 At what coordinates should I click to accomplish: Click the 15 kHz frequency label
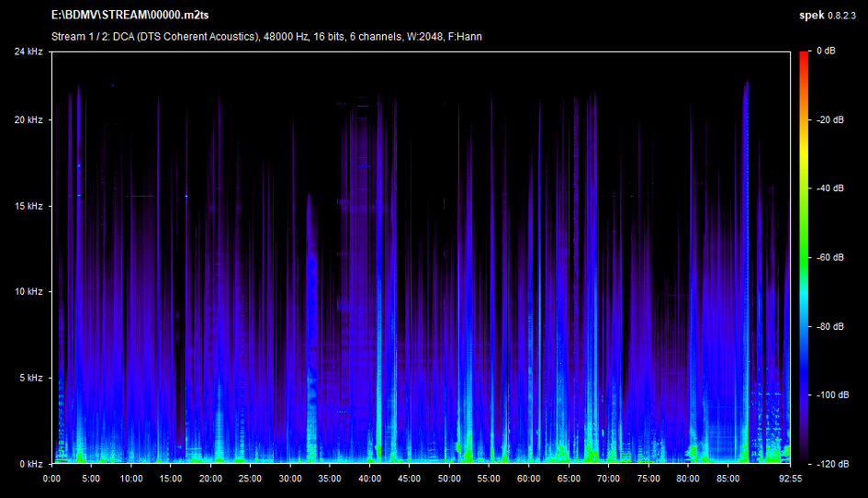[28, 206]
